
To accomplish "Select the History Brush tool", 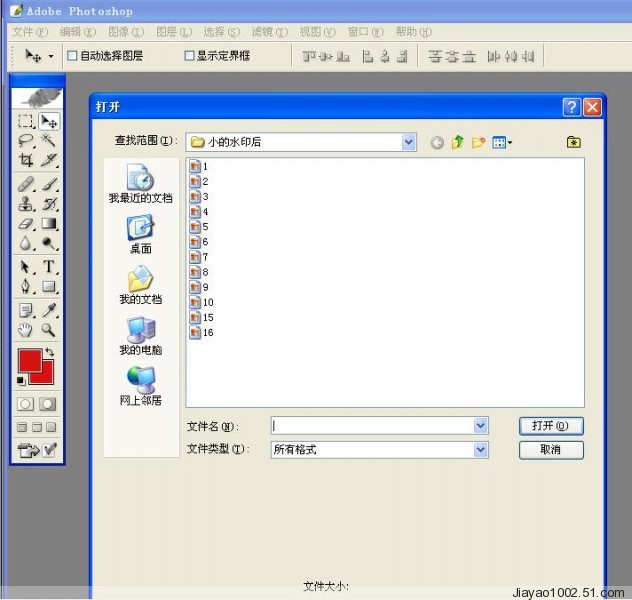I will 49,204.
